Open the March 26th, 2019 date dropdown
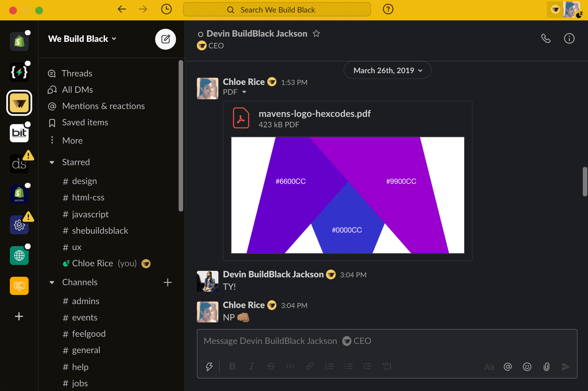588x391 pixels. [387, 70]
